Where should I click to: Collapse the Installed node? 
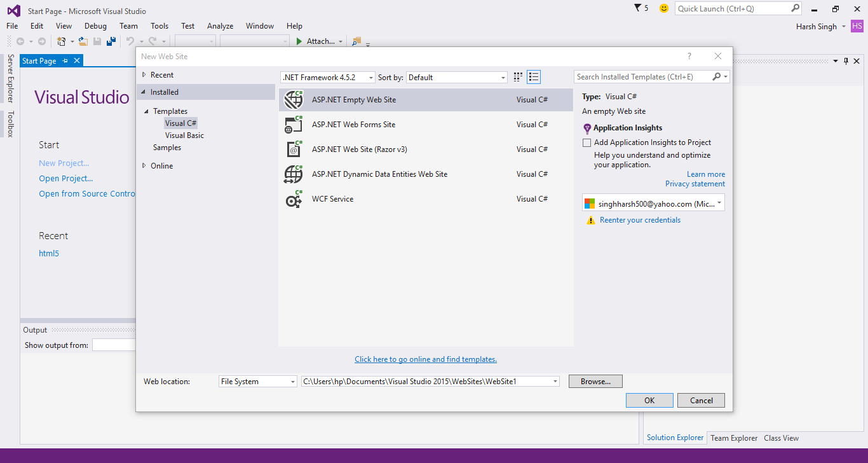(x=144, y=92)
